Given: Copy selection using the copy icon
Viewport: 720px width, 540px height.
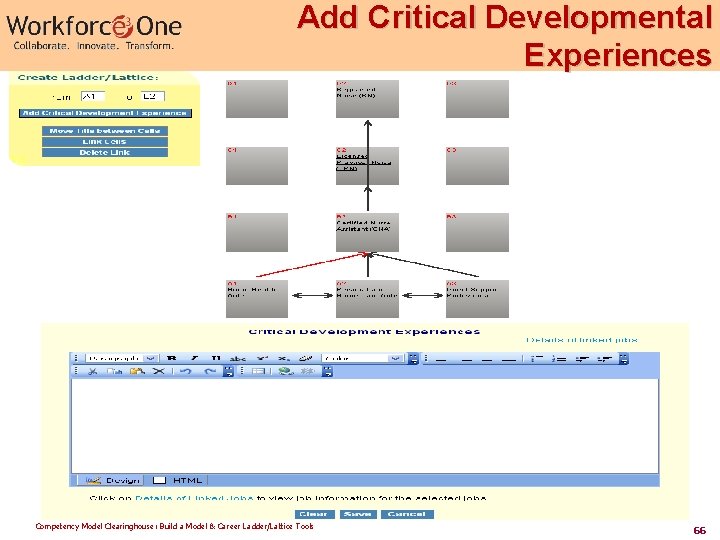Looking at the screenshot, I should tap(114, 371).
